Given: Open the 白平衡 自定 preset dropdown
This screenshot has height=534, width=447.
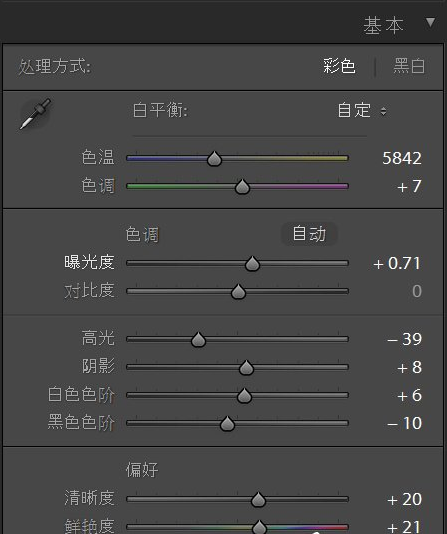Looking at the screenshot, I should (362, 110).
